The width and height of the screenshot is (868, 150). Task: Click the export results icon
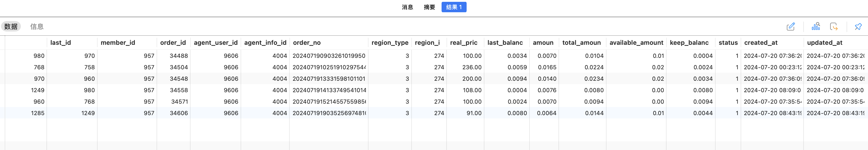(834, 27)
